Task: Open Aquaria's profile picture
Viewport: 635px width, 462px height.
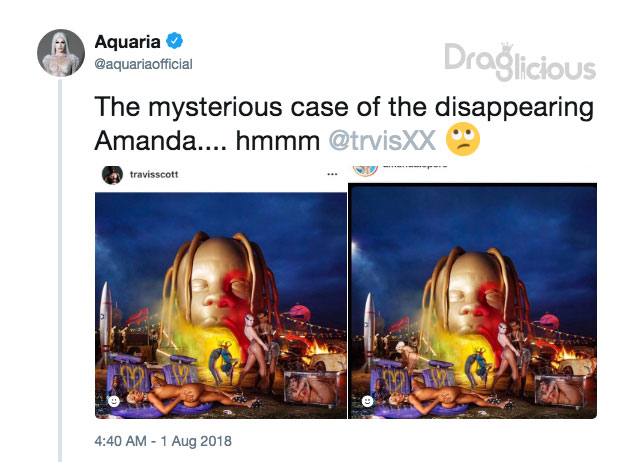Action: click(61, 53)
